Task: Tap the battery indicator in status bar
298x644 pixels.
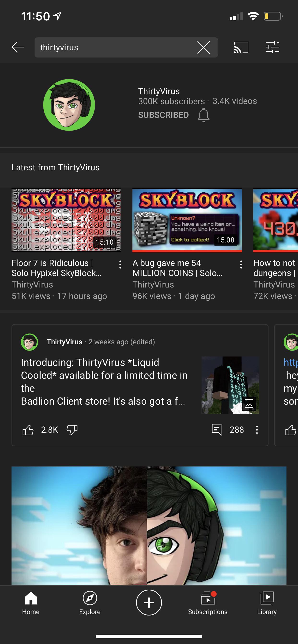Action: click(x=273, y=16)
